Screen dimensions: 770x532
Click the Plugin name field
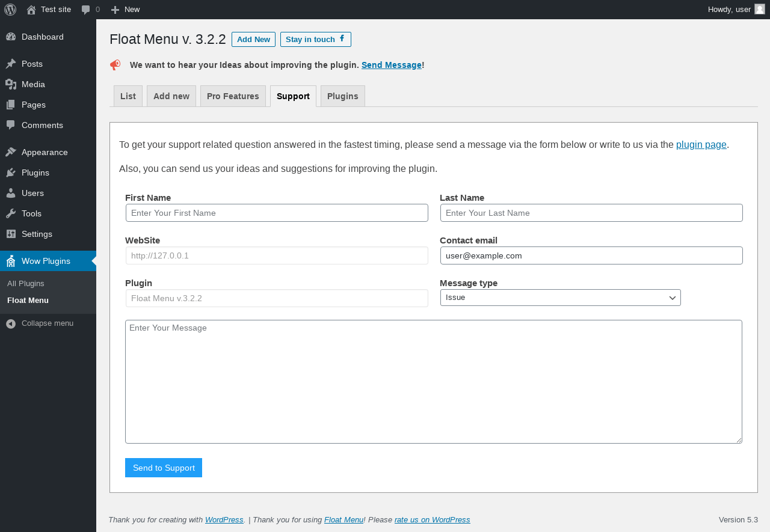coord(277,298)
